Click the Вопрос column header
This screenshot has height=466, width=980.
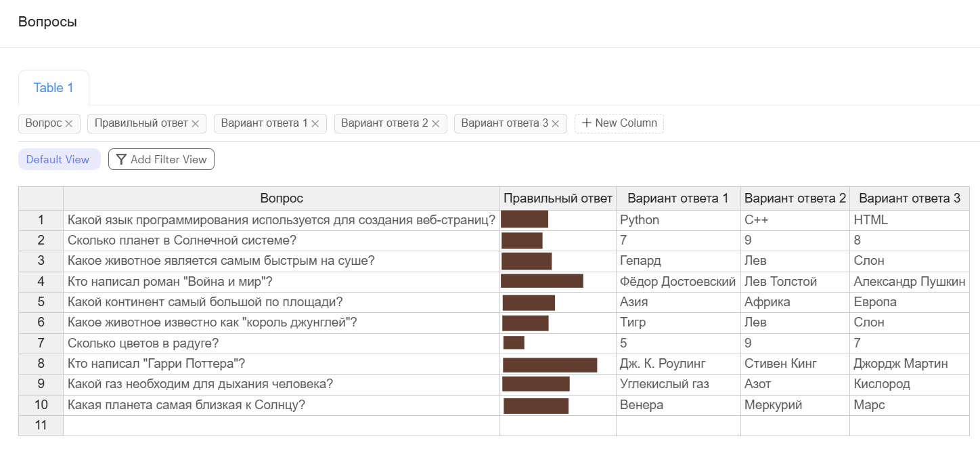282,198
